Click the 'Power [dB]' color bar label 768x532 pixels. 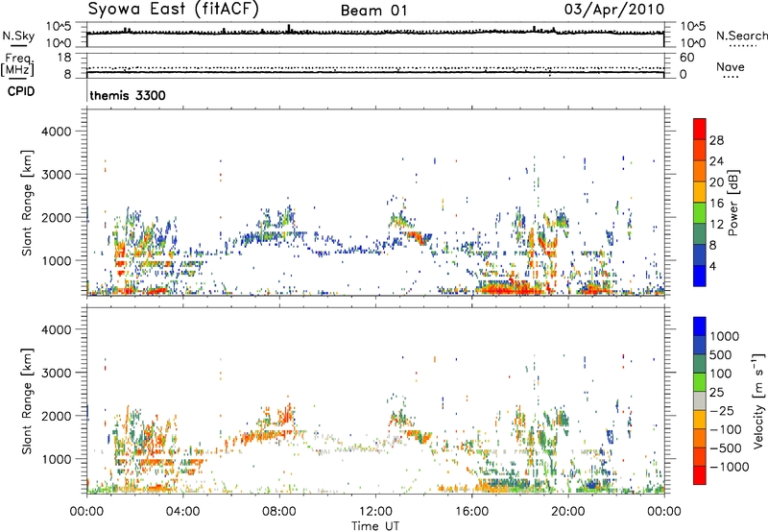pyautogui.click(x=732, y=203)
